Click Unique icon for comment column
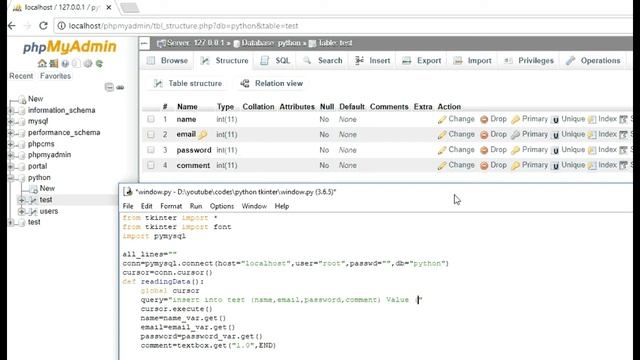 [x=555, y=166]
